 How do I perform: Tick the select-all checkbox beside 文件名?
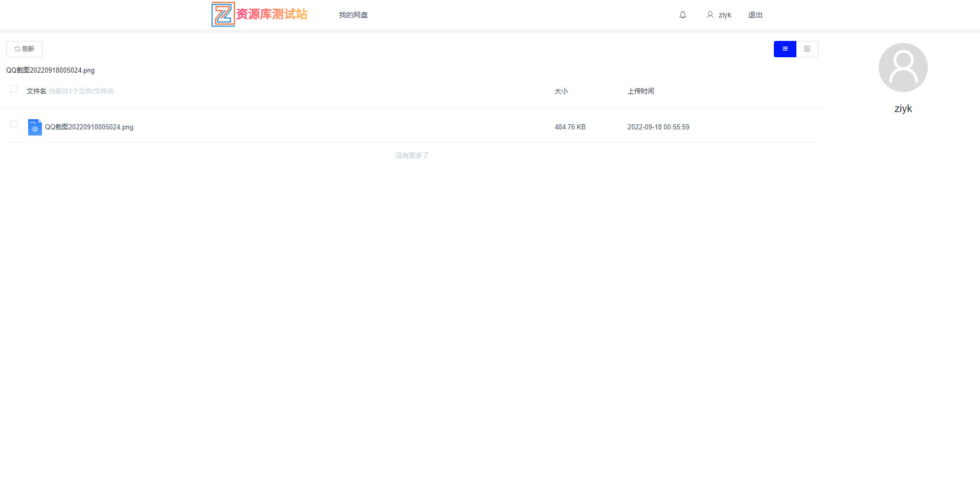14,89
